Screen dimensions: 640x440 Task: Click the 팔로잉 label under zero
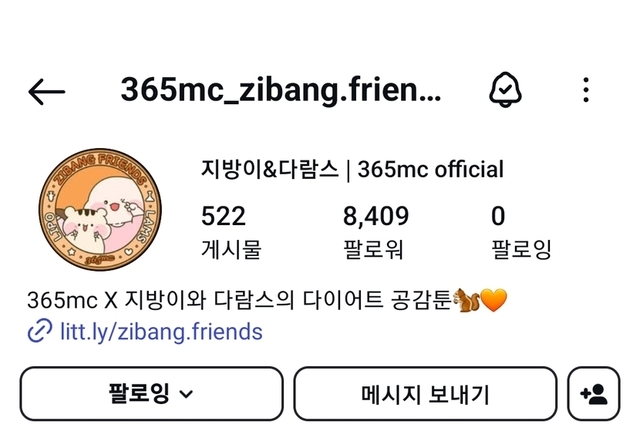point(521,249)
